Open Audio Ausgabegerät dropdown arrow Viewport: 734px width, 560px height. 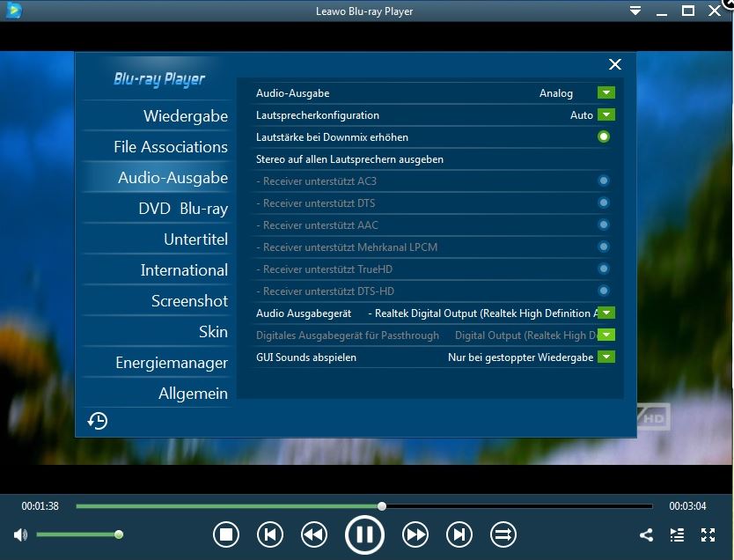pos(606,313)
